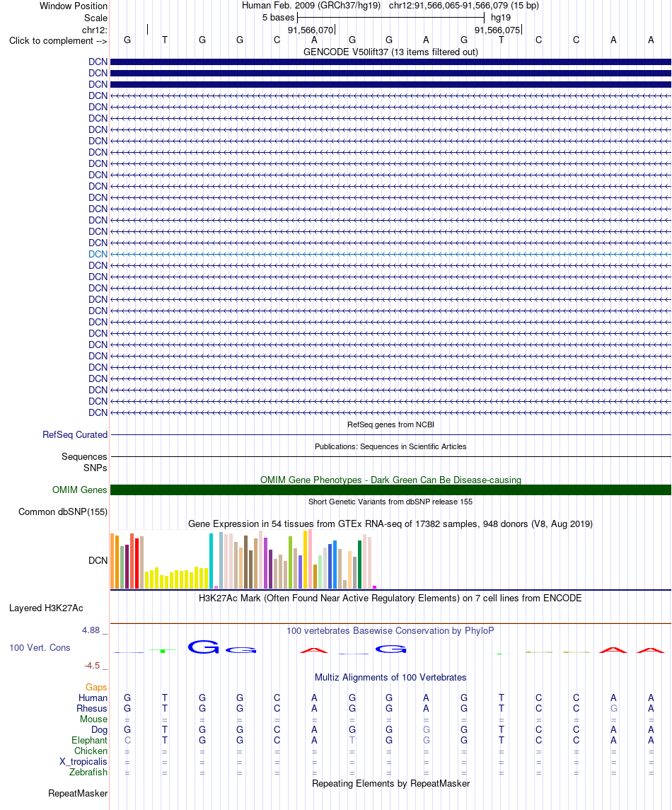The height and width of the screenshot is (810, 672).
Task: Click the dark green OMIM gene bar
Action: [390, 490]
